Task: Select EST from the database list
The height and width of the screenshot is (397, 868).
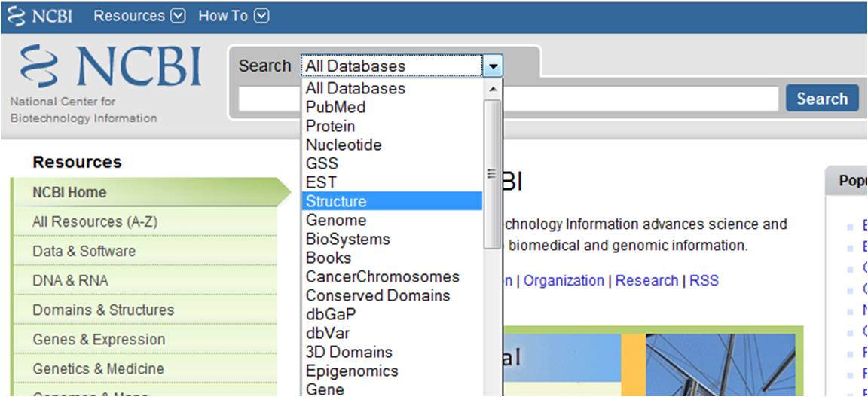Action: (x=393, y=183)
